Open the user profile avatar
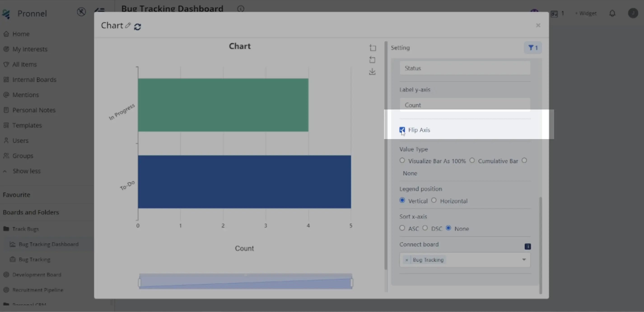 click(x=633, y=13)
